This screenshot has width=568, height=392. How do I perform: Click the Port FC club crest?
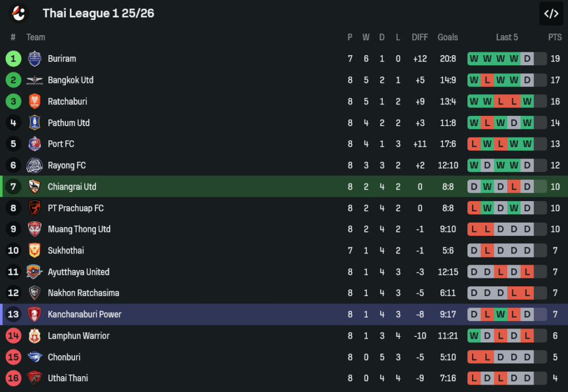(x=35, y=144)
